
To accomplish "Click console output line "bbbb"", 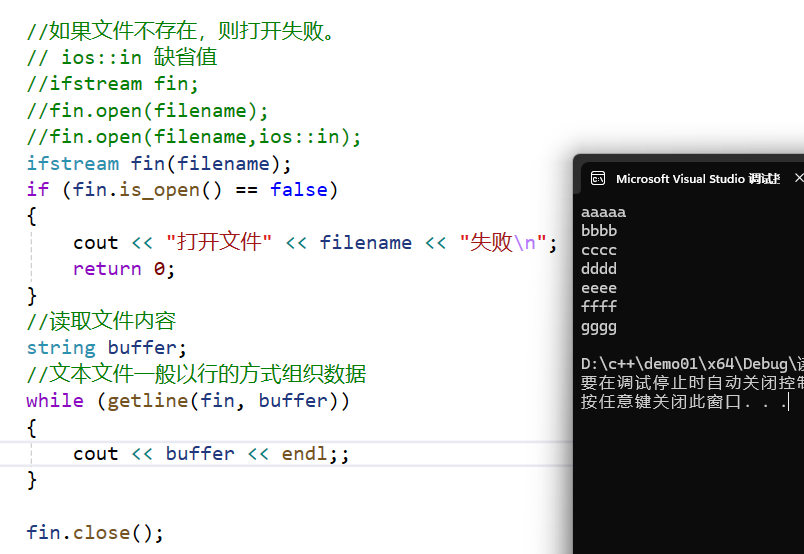I will [599, 231].
